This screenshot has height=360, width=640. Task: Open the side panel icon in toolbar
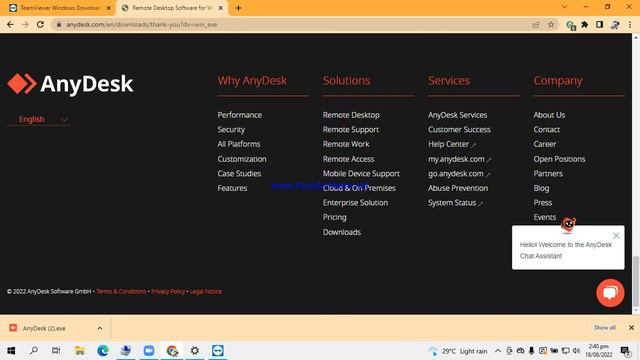point(599,24)
